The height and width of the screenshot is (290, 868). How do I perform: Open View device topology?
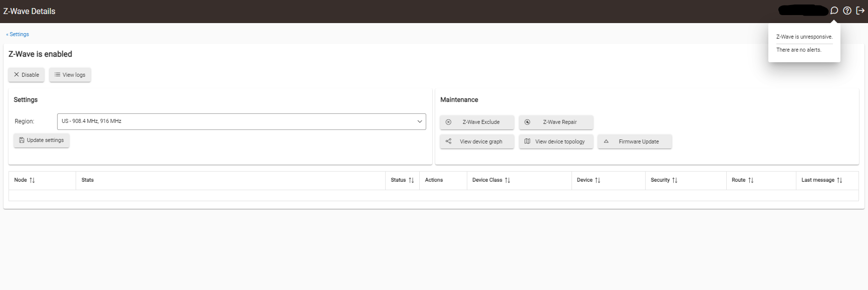[x=556, y=141]
